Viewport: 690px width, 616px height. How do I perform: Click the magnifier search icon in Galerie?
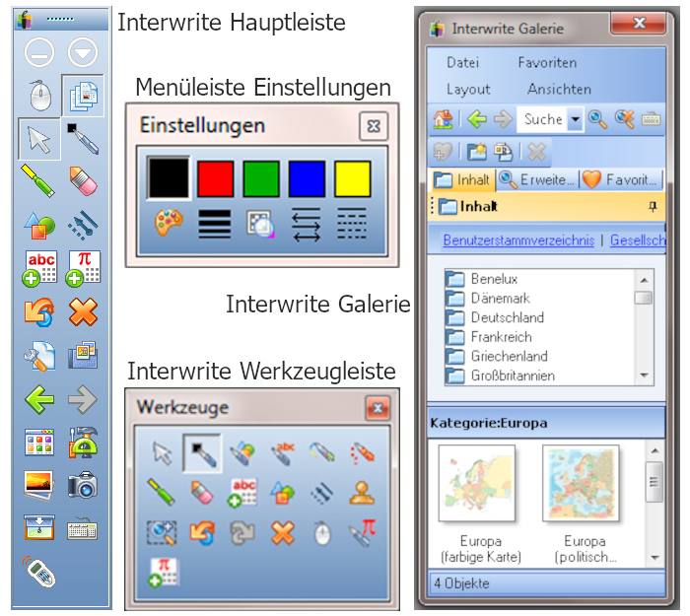pos(598,119)
